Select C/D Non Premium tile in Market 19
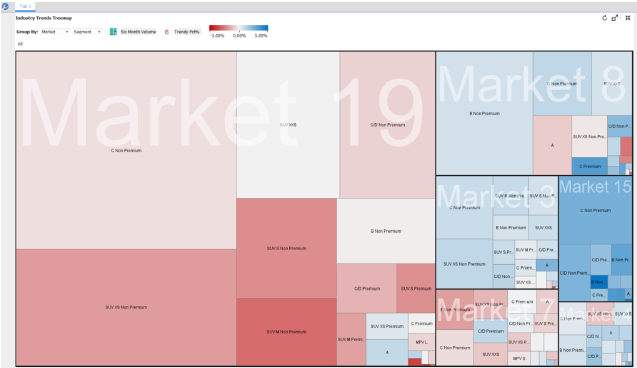The image size is (637, 368). pos(387,125)
